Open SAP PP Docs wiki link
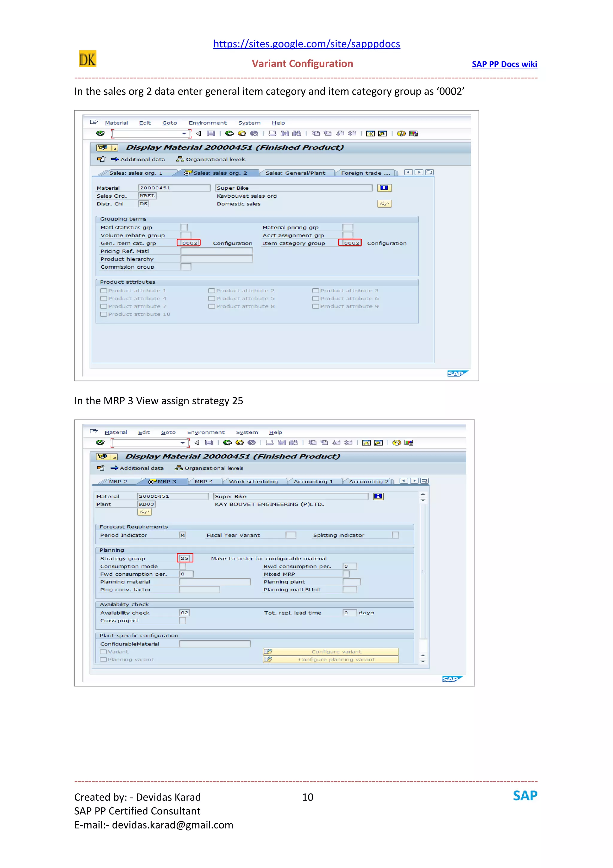This screenshot has height=868, width=613. (x=504, y=64)
